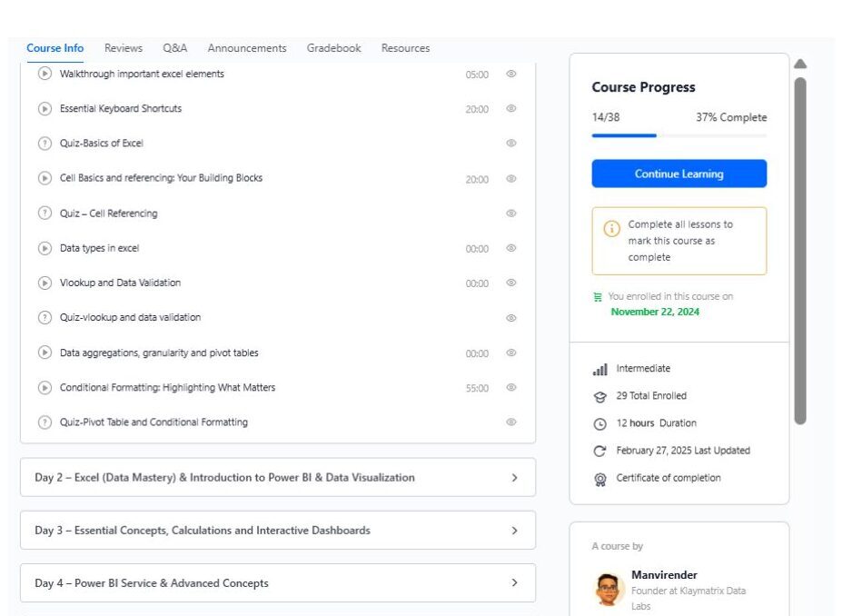Screen dimensions: 852x616
Task: Switch to the Course Info tab
Action: pos(54,48)
